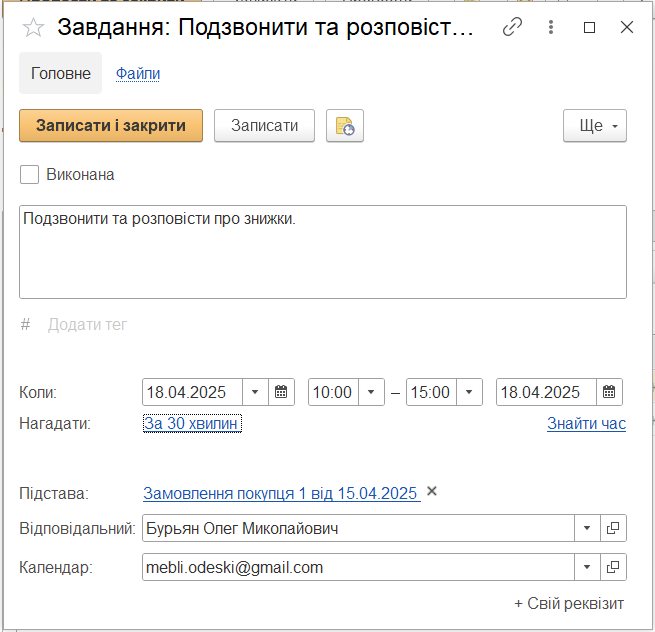This screenshot has width=655, height=632.
Task: Click the document-with-clock icon button
Action: pos(345,126)
